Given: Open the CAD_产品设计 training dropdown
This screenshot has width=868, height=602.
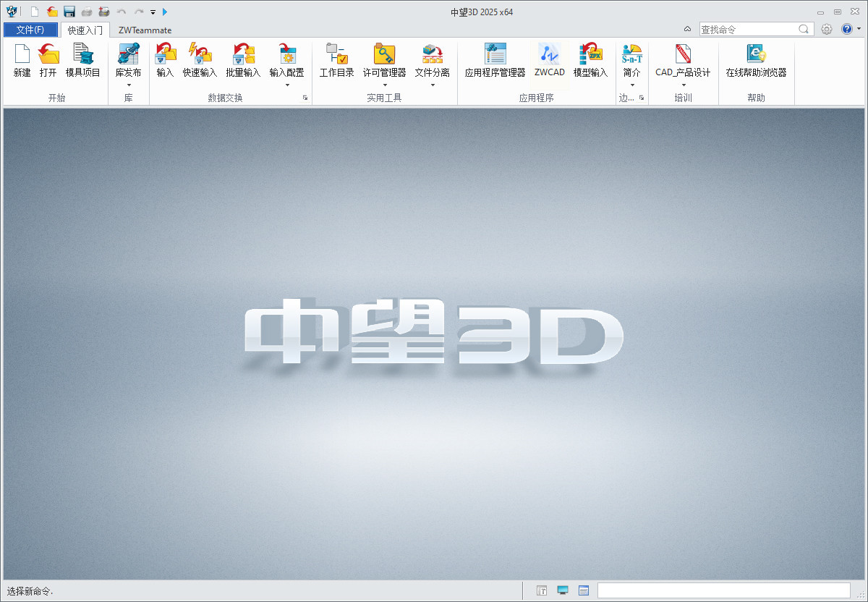Looking at the screenshot, I should 683,85.
